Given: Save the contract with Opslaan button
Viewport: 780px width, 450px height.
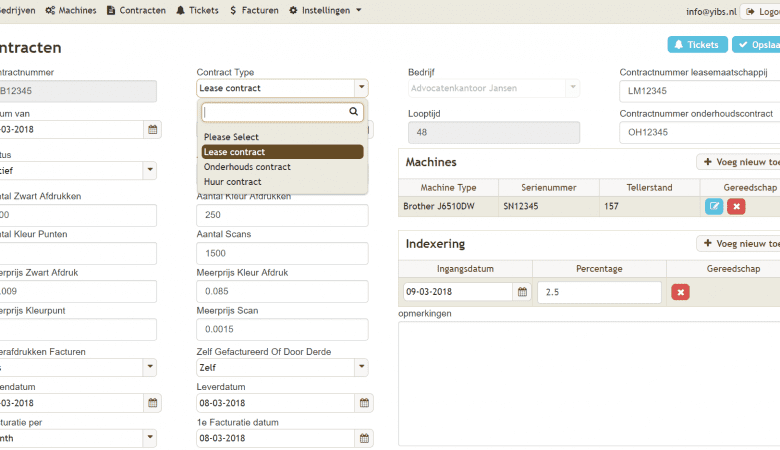Looking at the screenshot, I should 757,45.
